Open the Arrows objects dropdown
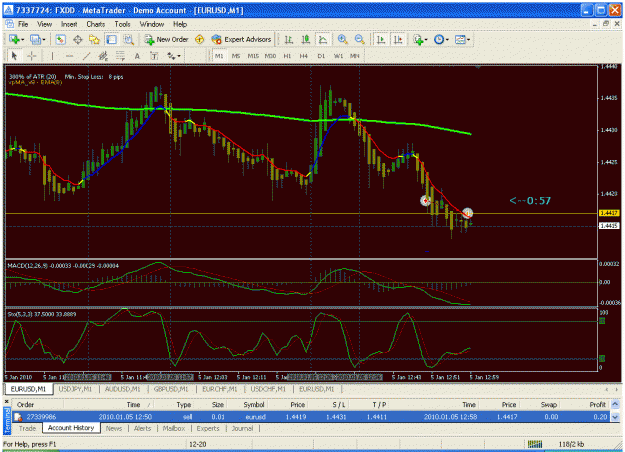Screen dimensions: 625x452 click(174, 56)
